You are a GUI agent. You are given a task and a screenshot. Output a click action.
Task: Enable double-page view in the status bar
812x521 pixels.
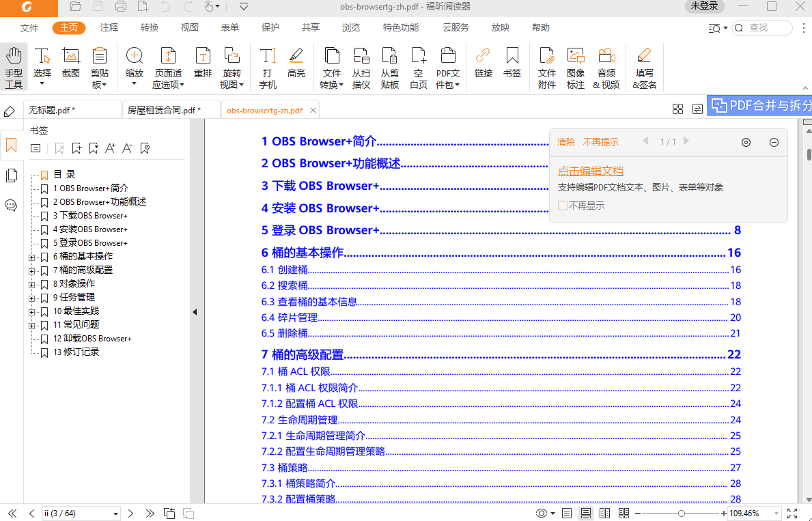tap(604, 513)
